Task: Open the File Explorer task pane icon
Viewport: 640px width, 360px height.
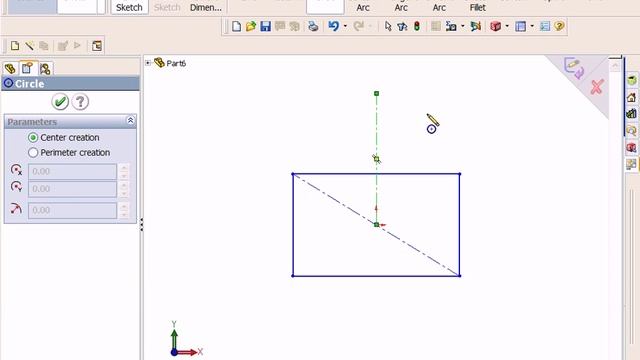Action: pos(631,113)
